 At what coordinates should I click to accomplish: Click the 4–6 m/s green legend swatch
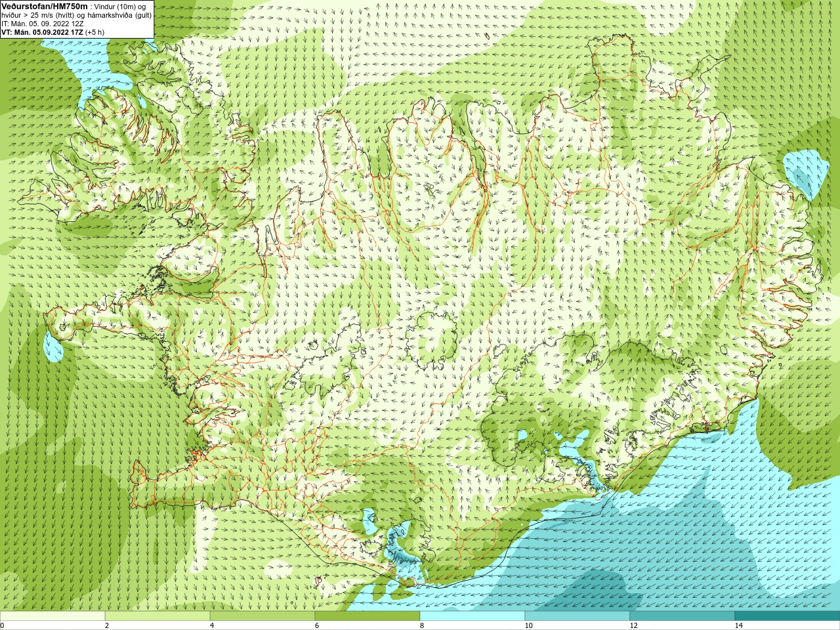262,616
